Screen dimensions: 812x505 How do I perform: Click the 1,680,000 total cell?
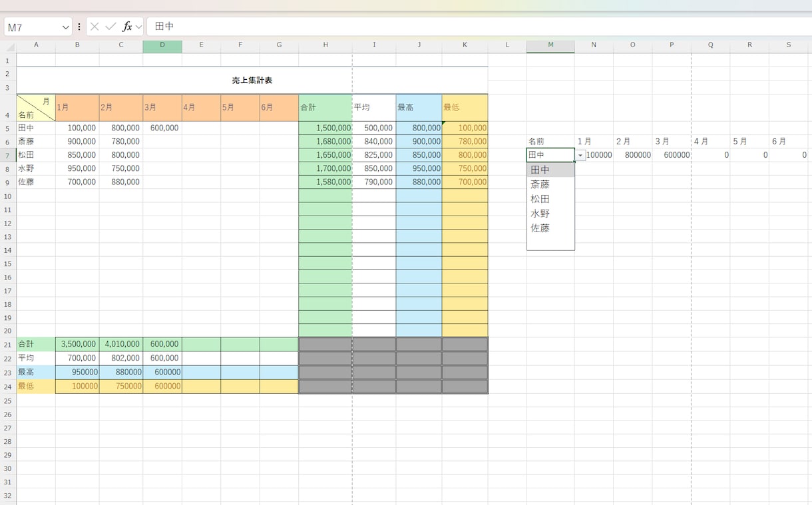pyautogui.click(x=325, y=142)
